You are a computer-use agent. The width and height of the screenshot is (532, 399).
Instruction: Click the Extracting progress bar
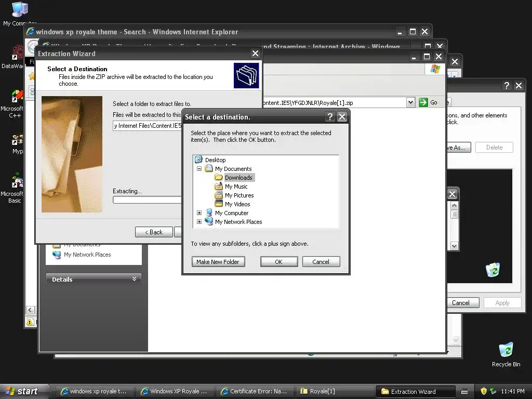pos(147,200)
